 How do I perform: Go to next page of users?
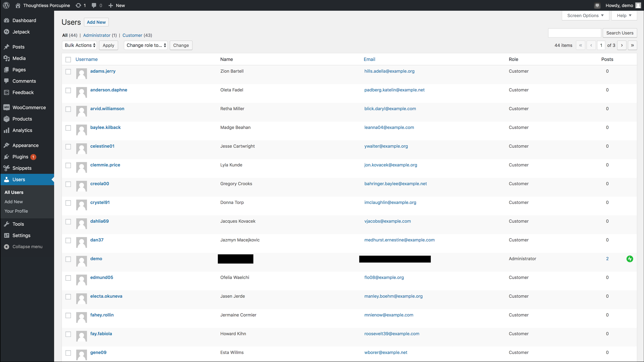click(x=622, y=45)
